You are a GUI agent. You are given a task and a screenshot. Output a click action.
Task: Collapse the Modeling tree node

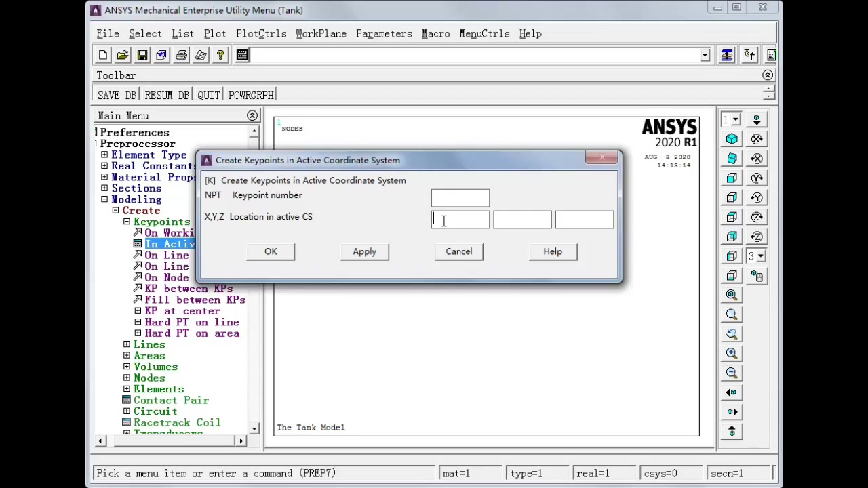(x=104, y=199)
